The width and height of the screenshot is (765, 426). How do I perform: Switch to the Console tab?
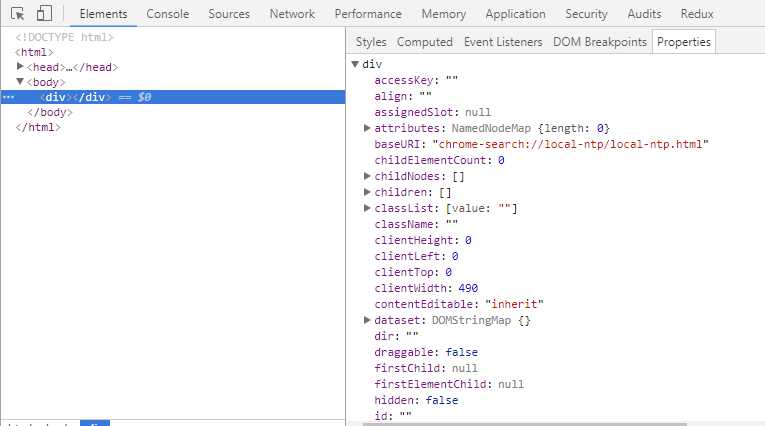(167, 14)
